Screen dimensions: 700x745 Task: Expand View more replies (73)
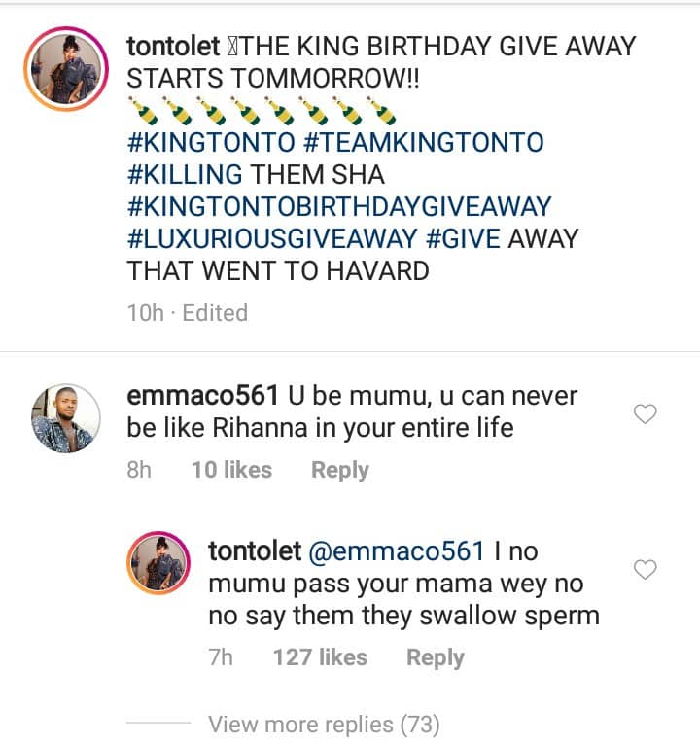coord(324,725)
